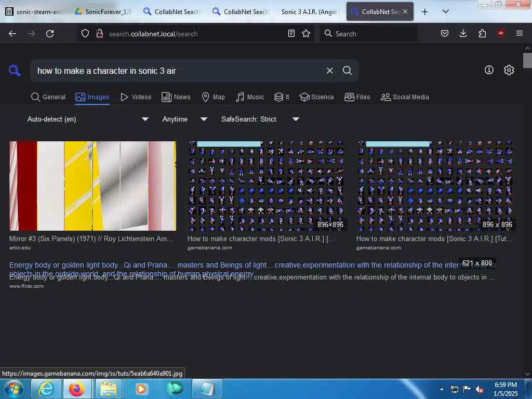Click the CollabNet search logo

tap(15, 71)
